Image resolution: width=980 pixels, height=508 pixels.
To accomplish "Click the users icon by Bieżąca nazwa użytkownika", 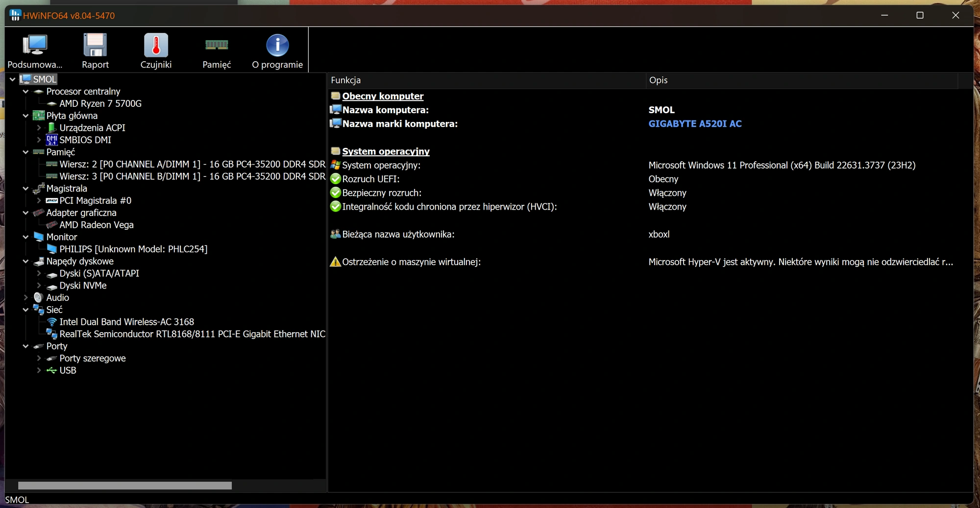I will [335, 234].
